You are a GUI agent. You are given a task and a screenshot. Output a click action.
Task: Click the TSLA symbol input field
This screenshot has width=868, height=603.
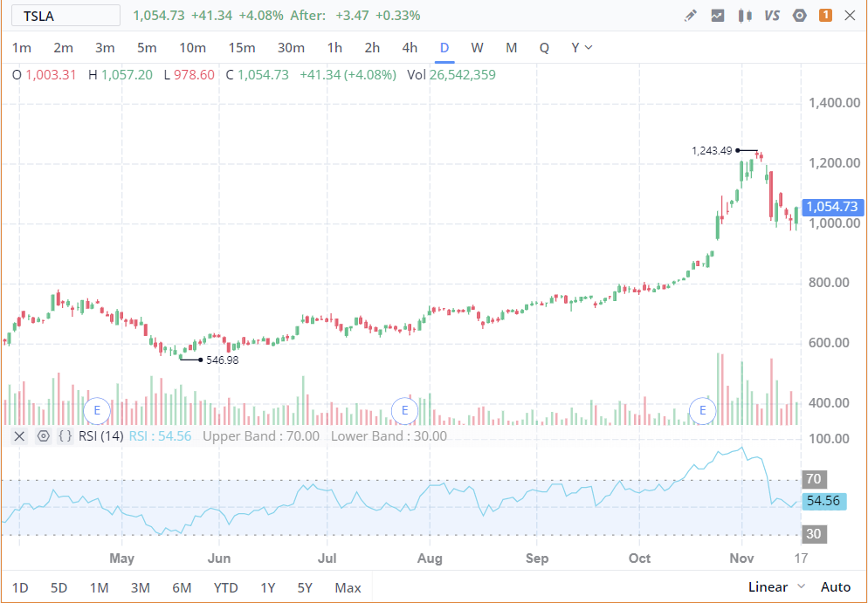(65, 16)
